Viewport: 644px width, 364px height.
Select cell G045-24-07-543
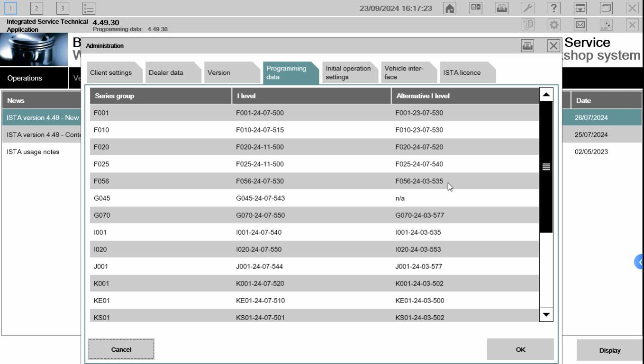click(311, 198)
